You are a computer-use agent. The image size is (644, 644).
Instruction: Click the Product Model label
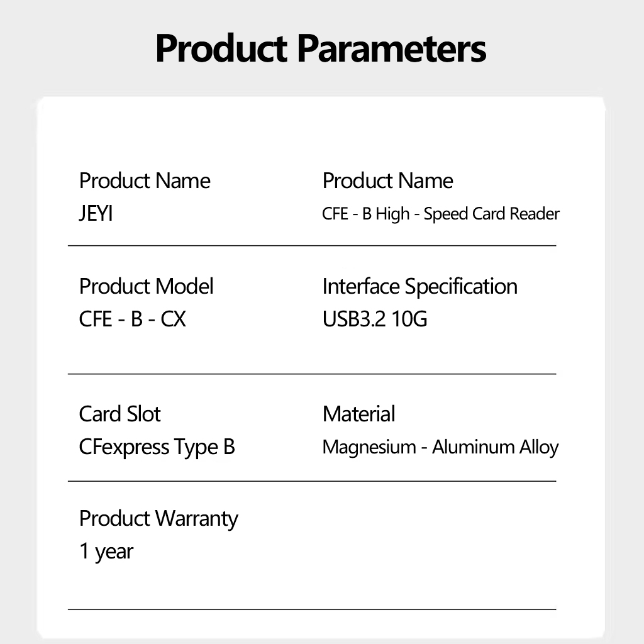(146, 287)
